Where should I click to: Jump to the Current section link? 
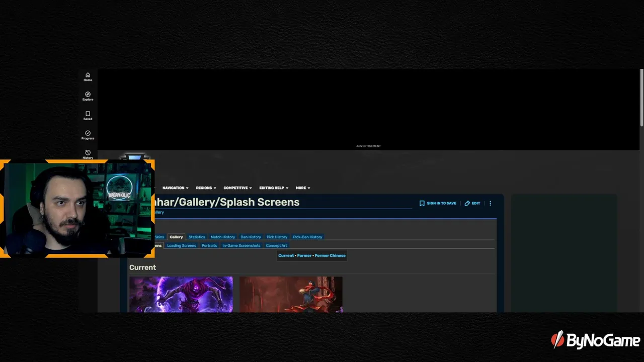tap(286, 255)
